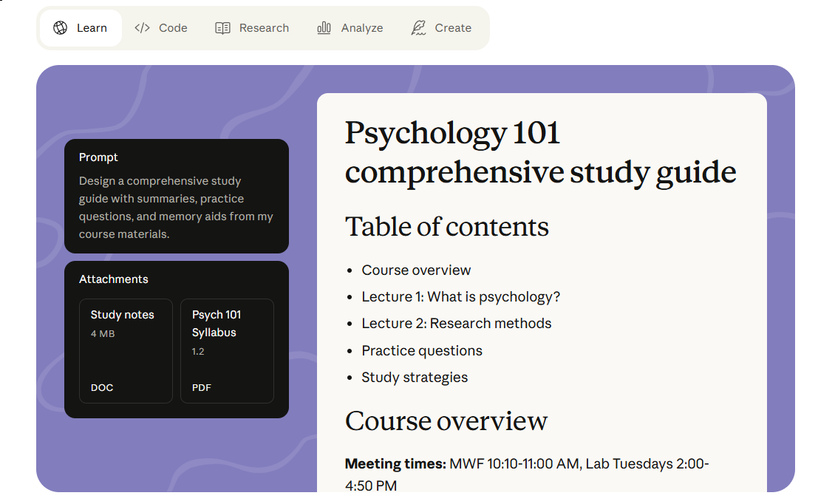This screenshot has height=504, width=835.
Task: Select the Learn tab label
Action: click(x=92, y=28)
